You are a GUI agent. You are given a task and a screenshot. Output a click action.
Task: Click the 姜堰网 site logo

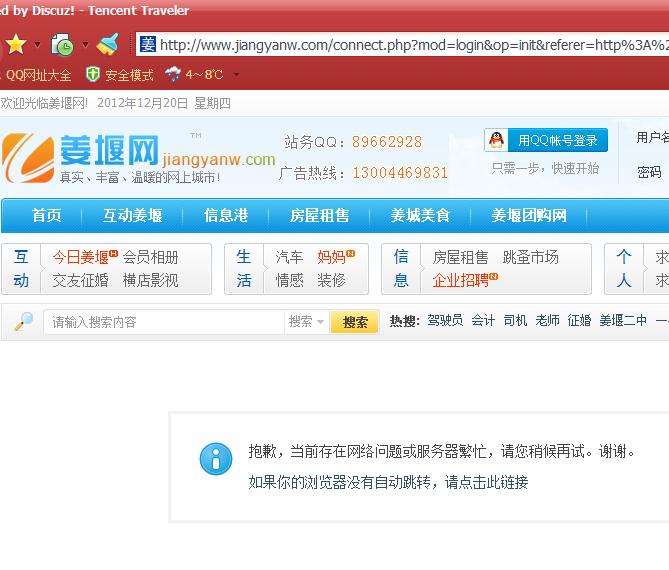pos(139,158)
